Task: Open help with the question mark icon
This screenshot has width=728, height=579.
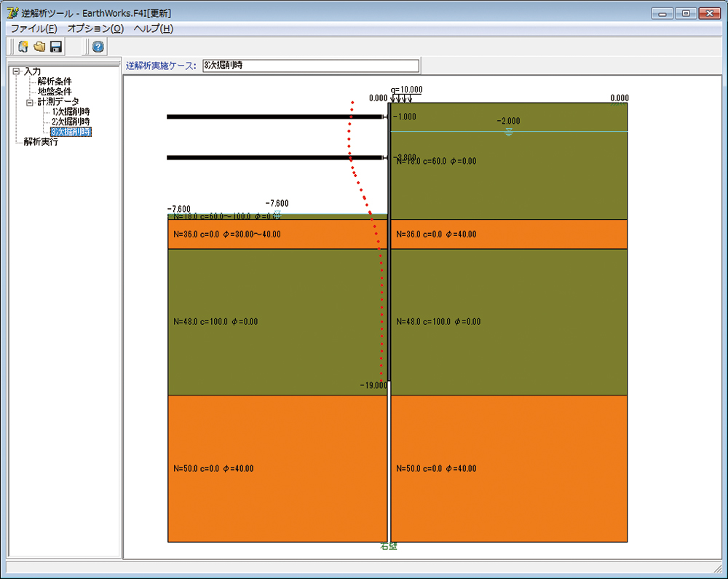Action: 98,47
